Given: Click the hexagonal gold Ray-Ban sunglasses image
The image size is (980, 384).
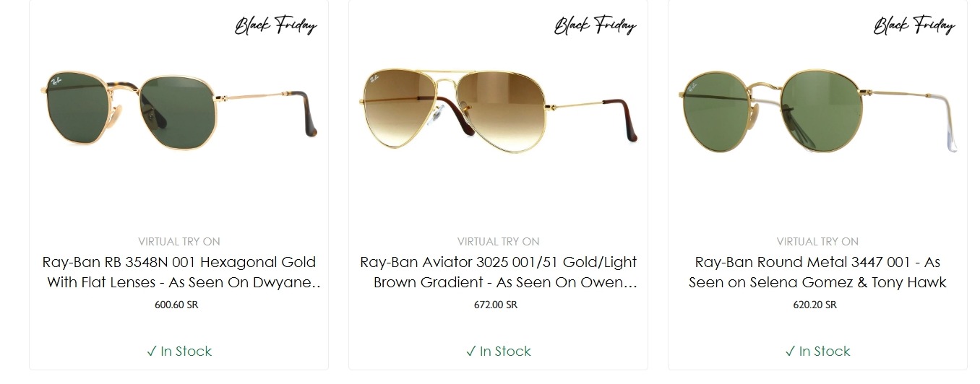Looking at the screenshot, I should pos(179,108).
